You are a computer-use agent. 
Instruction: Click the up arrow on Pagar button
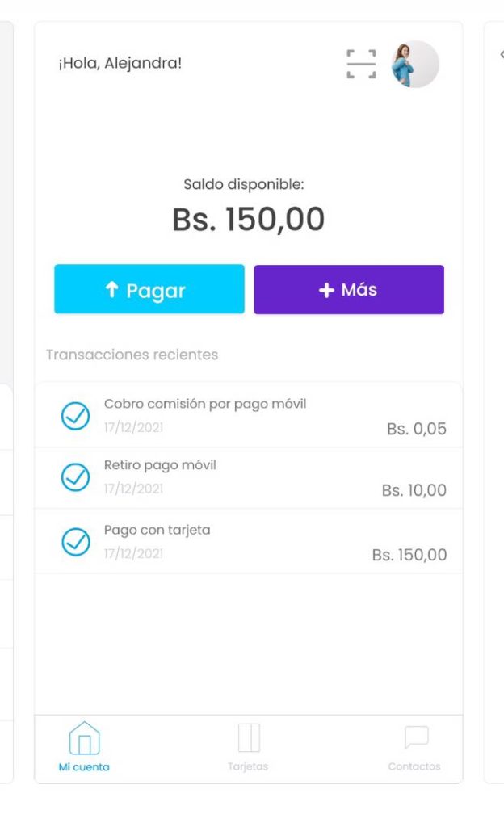[x=112, y=290]
